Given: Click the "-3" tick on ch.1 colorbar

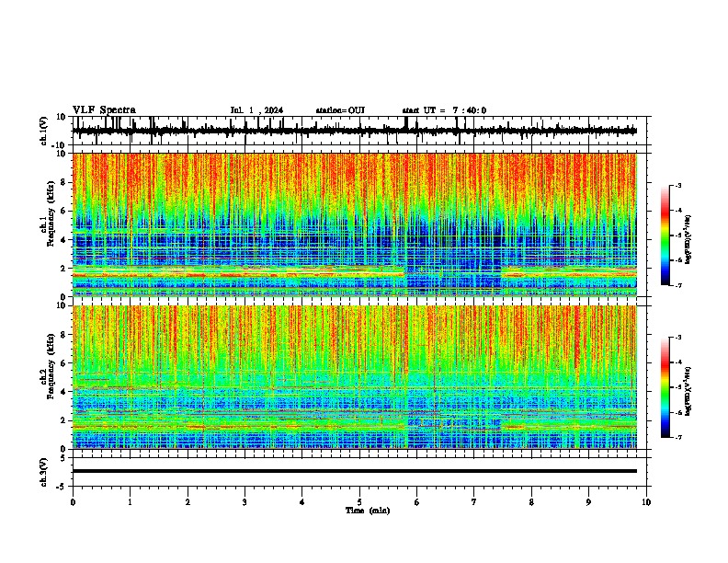Looking at the screenshot, I should point(678,185).
